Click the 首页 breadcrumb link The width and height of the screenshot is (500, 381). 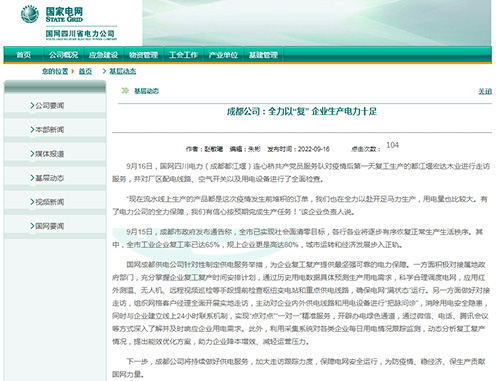coord(85,71)
